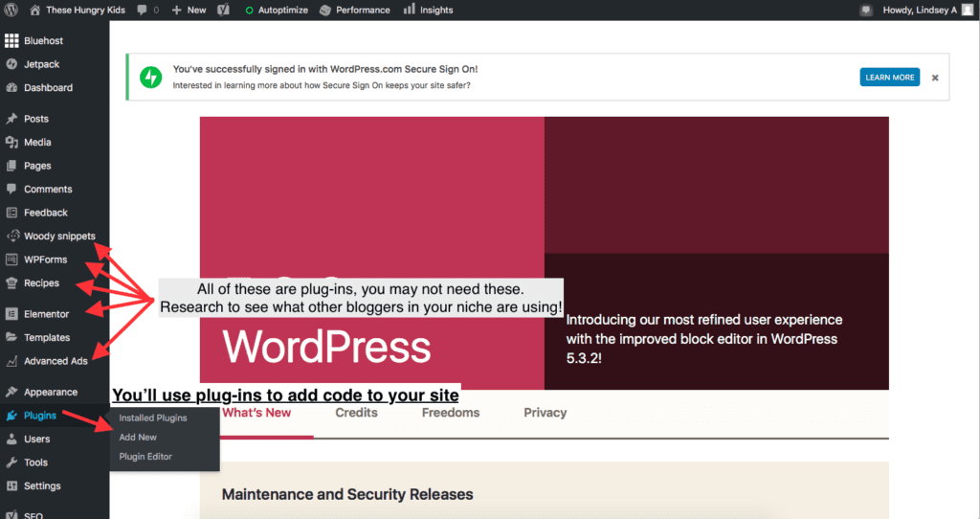Image resolution: width=980 pixels, height=519 pixels.
Task: Click the Settings icon in sidebar
Action: point(11,485)
